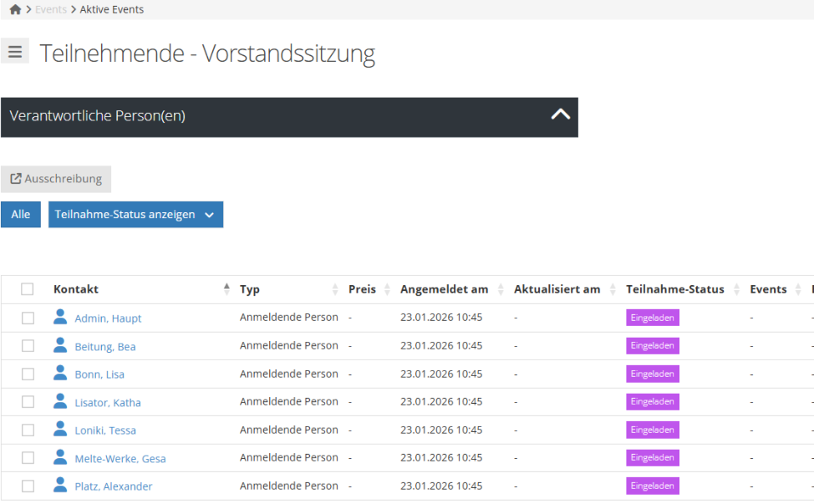Screen dimensions: 814x504
Task: Click the Ausschreibung button
Action: click(56, 179)
